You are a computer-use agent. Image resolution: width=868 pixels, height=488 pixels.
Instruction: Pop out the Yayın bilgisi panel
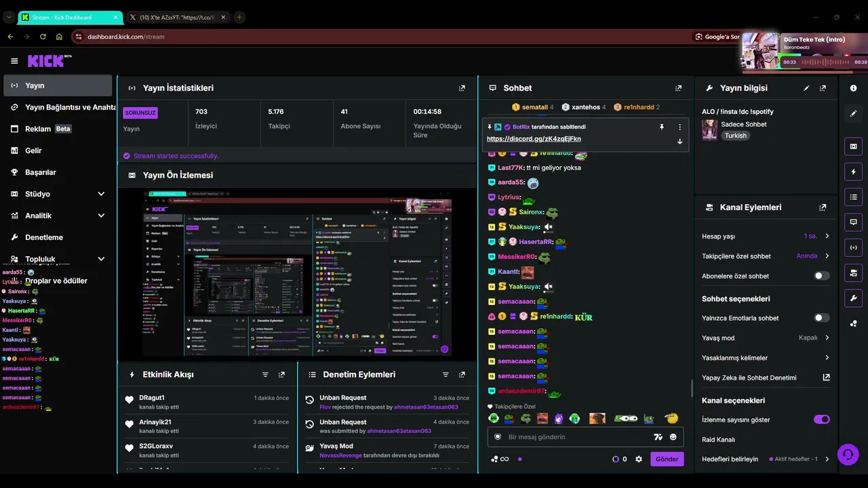[x=823, y=88]
